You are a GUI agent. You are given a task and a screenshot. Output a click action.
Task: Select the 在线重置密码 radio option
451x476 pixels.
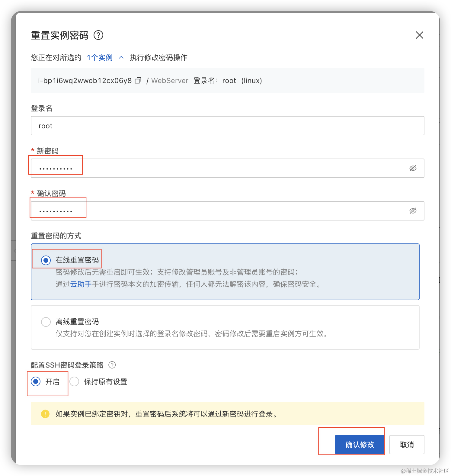click(46, 260)
